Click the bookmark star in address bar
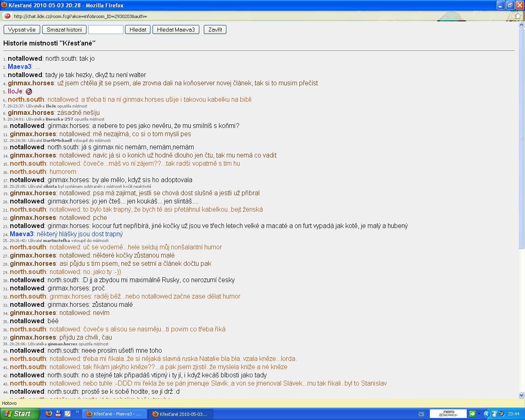525x420 pixels. click(518, 16)
